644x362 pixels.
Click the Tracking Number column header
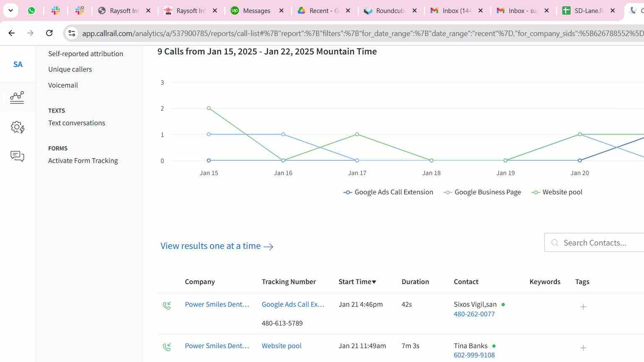coord(289,282)
